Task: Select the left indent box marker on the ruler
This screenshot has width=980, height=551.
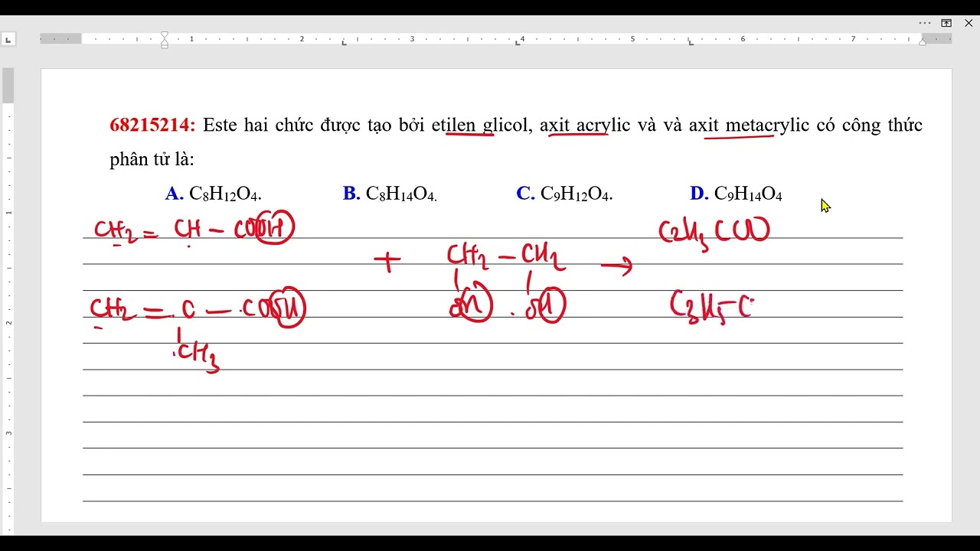Action: coord(165,46)
